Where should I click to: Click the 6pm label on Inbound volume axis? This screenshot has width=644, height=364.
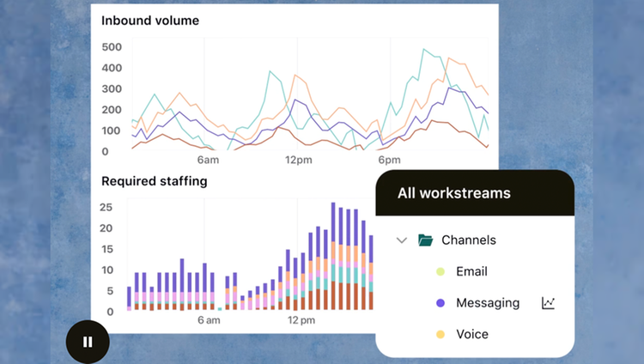click(389, 160)
